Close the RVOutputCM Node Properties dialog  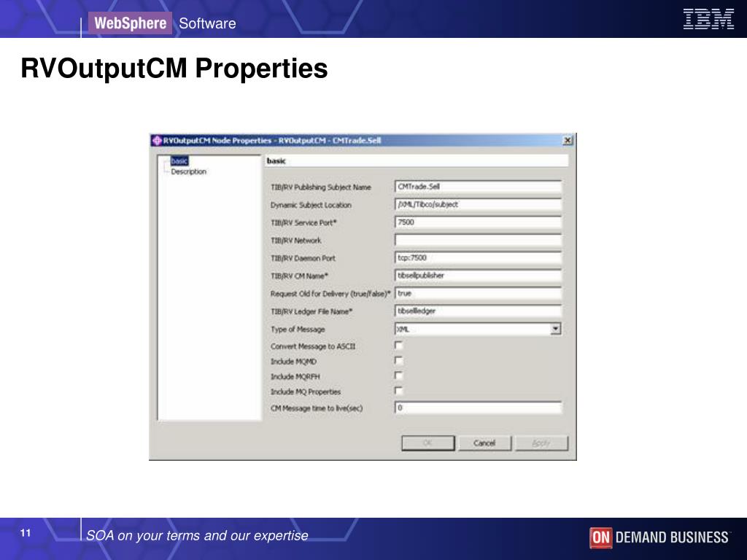point(567,141)
